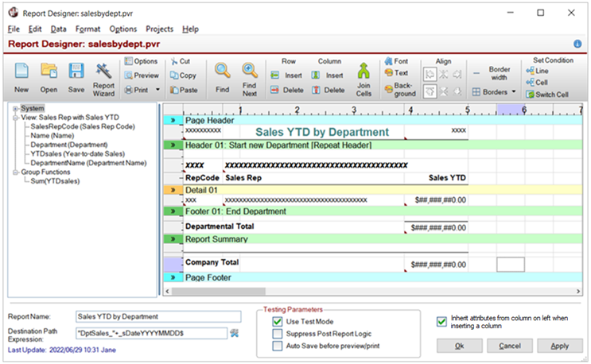The height and width of the screenshot is (364, 591).
Task: Click the help info icon in title bar
Action: click(x=577, y=45)
